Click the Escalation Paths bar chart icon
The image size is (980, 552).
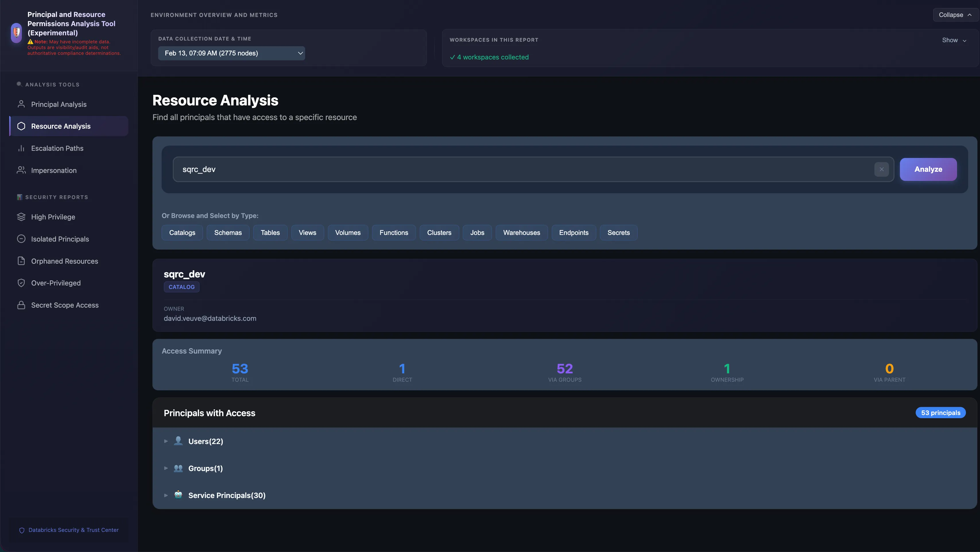21,148
